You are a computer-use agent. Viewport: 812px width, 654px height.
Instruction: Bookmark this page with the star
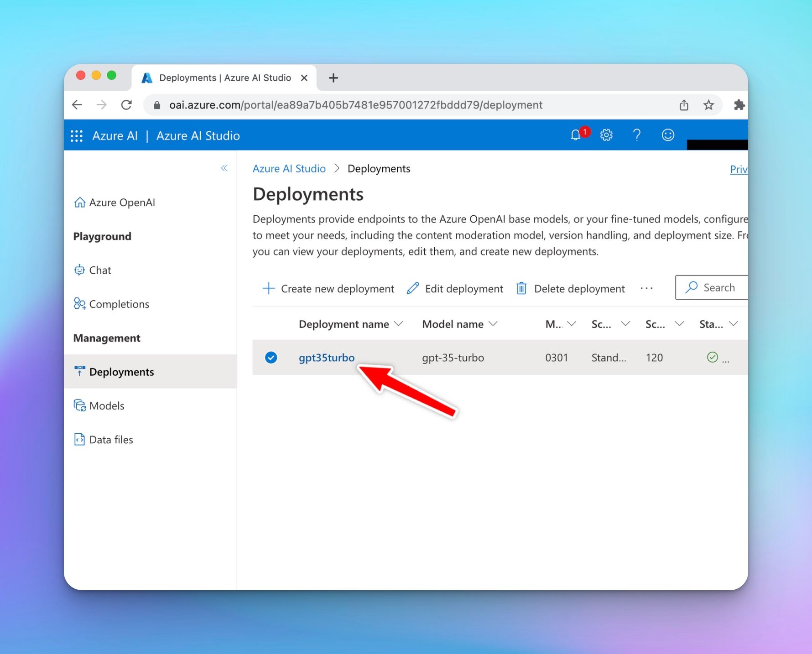click(x=708, y=105)
